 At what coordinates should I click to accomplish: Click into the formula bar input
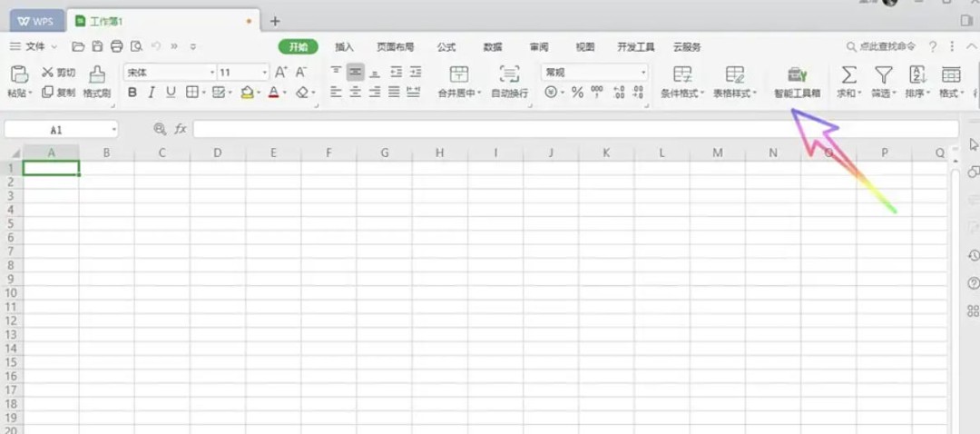pyautogui.click(x=575, y=129)
